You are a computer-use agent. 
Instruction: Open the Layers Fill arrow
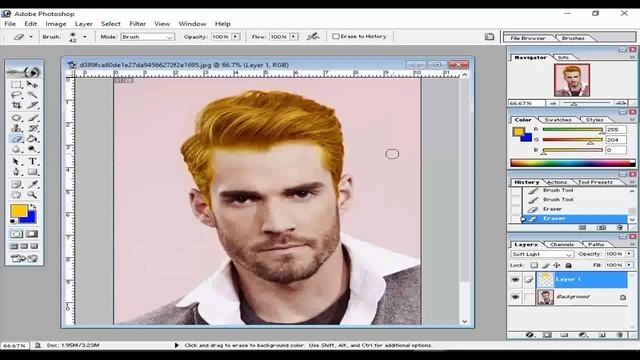(629, 265)
